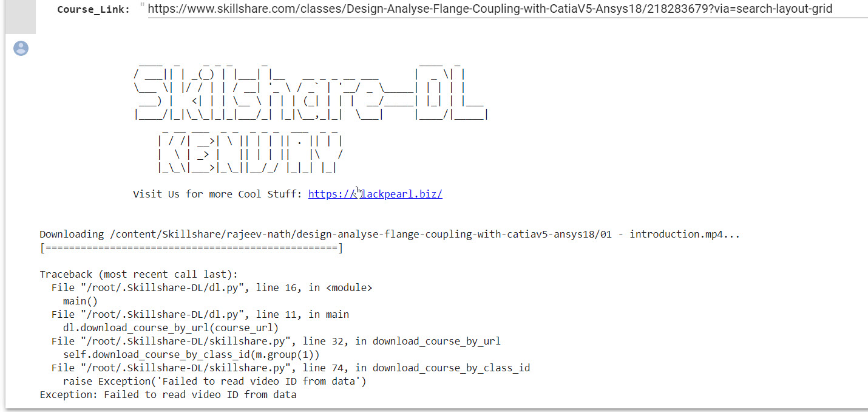Click 'self.download_course_by_class_id' code line
The image size is (868, 412).
191,355
